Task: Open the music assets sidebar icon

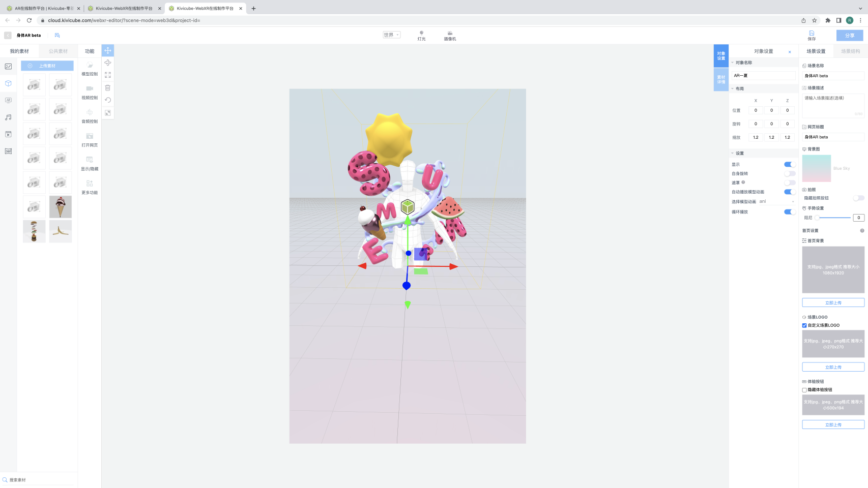Action: click(x=8, y=117)
